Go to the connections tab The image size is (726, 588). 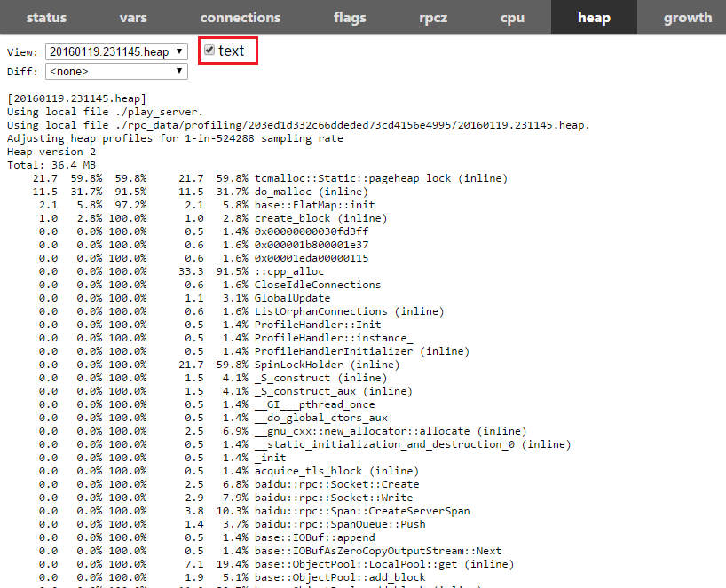coord(240,17)
